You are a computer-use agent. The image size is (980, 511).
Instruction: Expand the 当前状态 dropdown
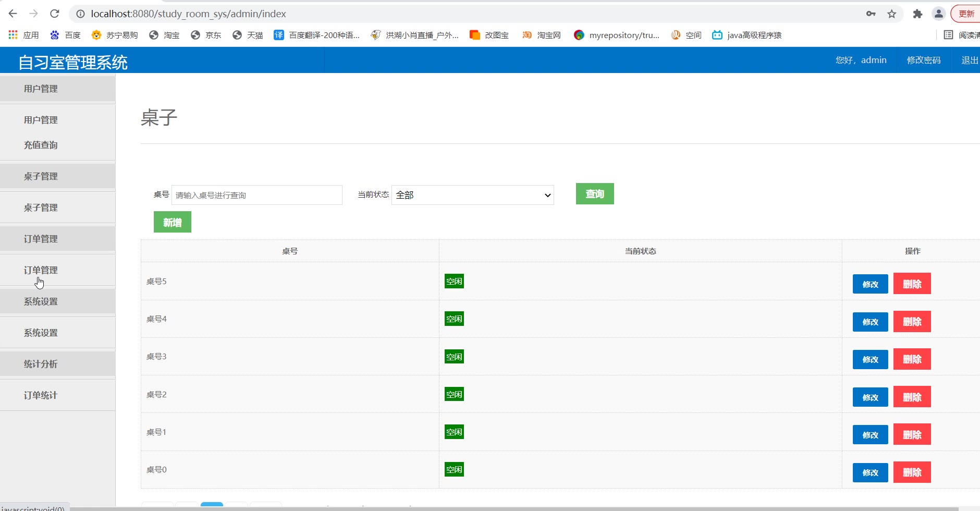click(472, 195)
